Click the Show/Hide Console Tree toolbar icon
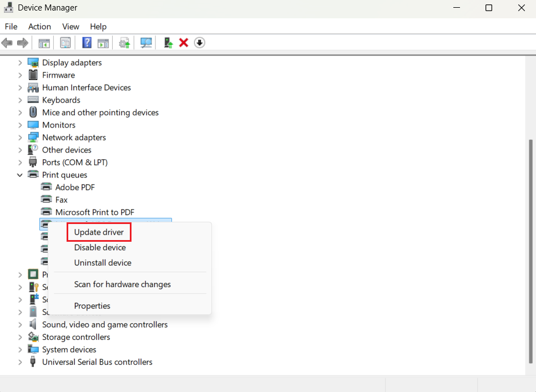Image resolution: width=536 pixels, height=392 pixels. pos(44,43)
